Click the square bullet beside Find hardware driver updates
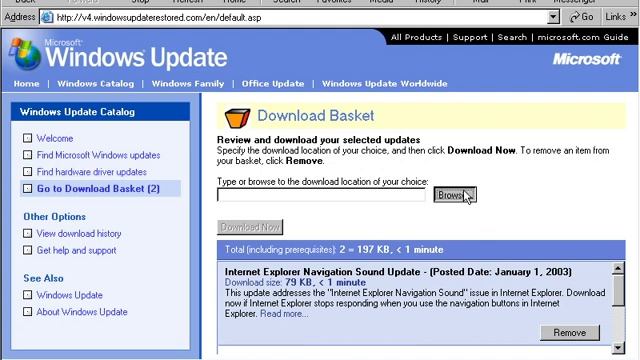This screenshot has height=360, width=640. click(x=27, y=172)
